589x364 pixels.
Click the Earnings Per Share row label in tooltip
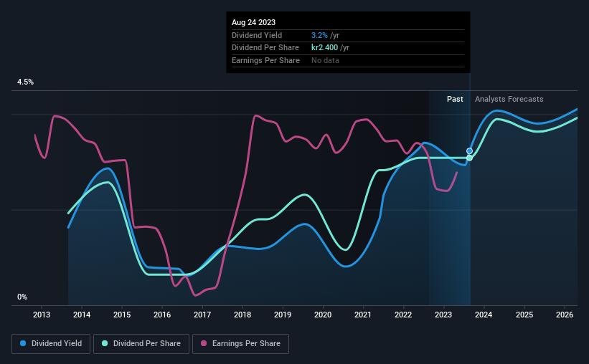[265, 60]
